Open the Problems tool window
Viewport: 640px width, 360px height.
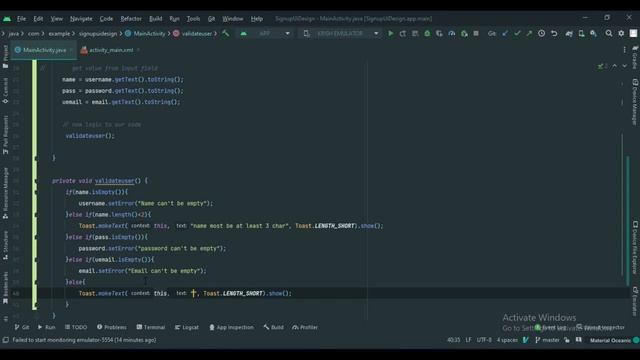point(111,327)
